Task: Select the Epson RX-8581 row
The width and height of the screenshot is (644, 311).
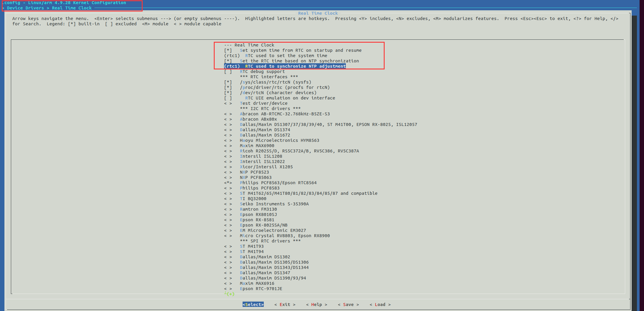Action: click(249, 220)
